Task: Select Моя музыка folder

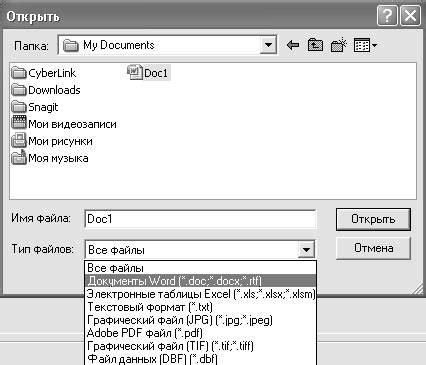Action: (x=50, y=158)
